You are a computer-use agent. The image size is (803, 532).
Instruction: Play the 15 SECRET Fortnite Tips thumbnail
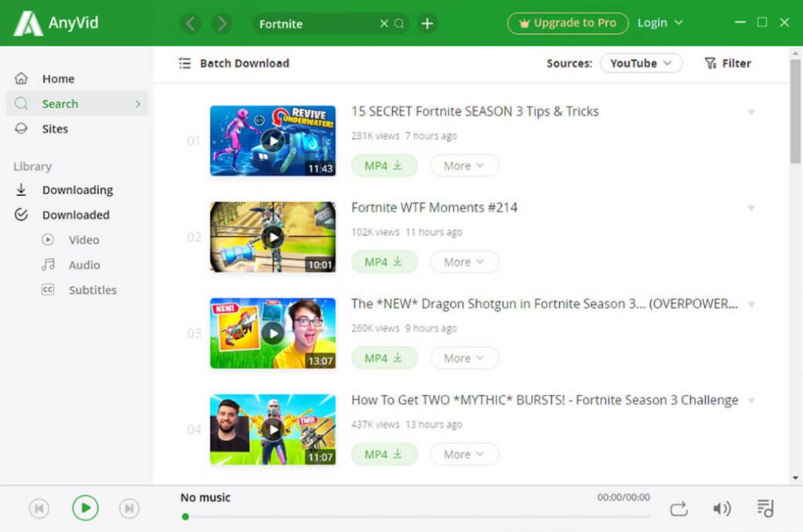[x=273, y=141]
